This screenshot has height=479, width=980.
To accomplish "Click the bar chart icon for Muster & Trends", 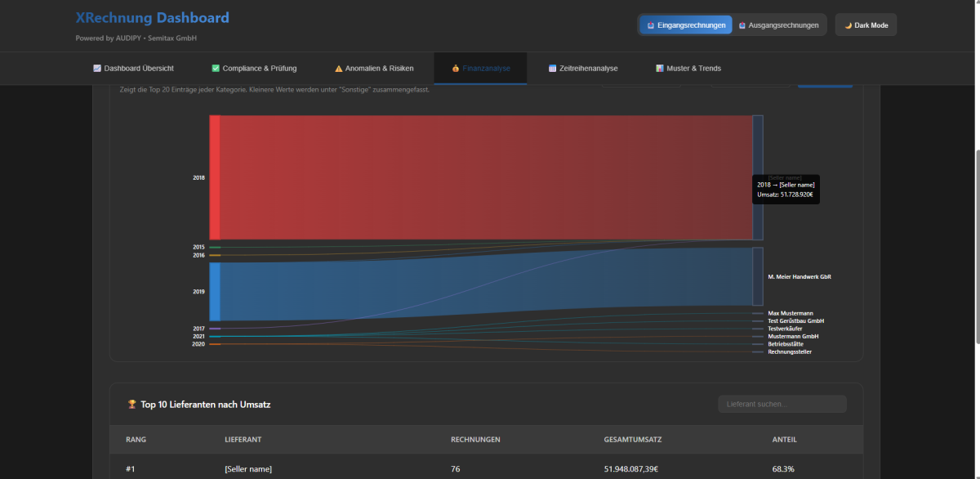I will (x=660, y=69).
